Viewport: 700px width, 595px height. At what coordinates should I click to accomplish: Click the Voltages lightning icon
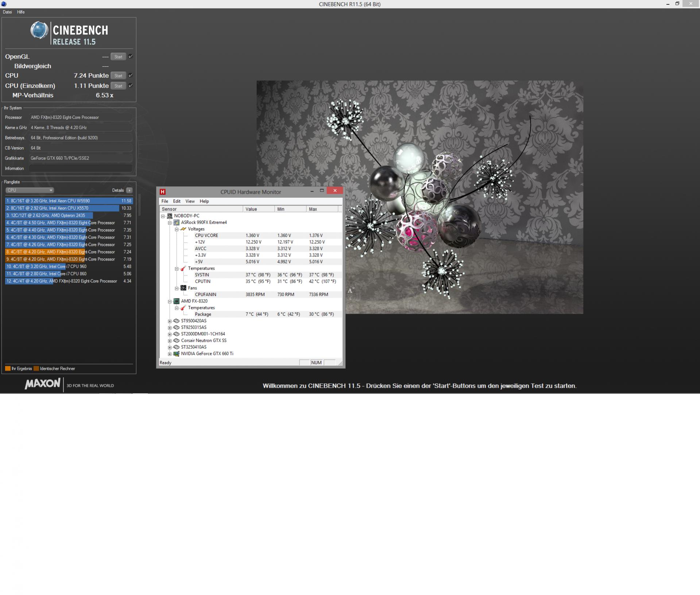point(183,229)
